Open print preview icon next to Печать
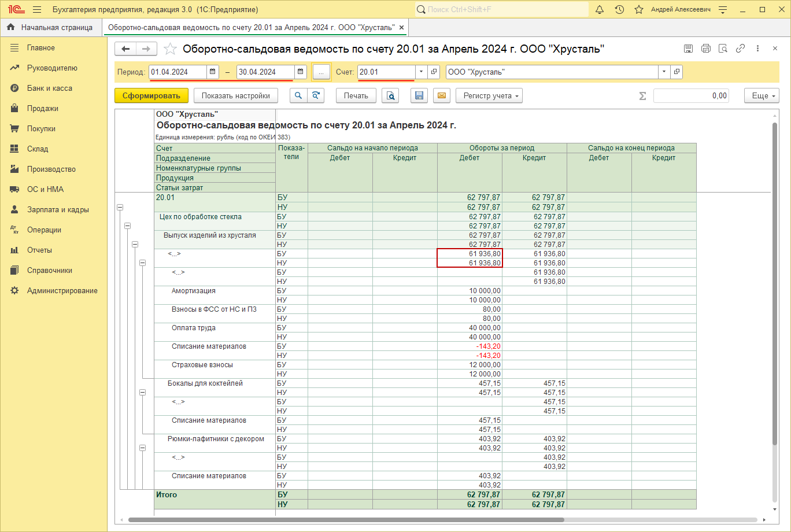This screenshot has height=532, width=791. click(391, 96)
